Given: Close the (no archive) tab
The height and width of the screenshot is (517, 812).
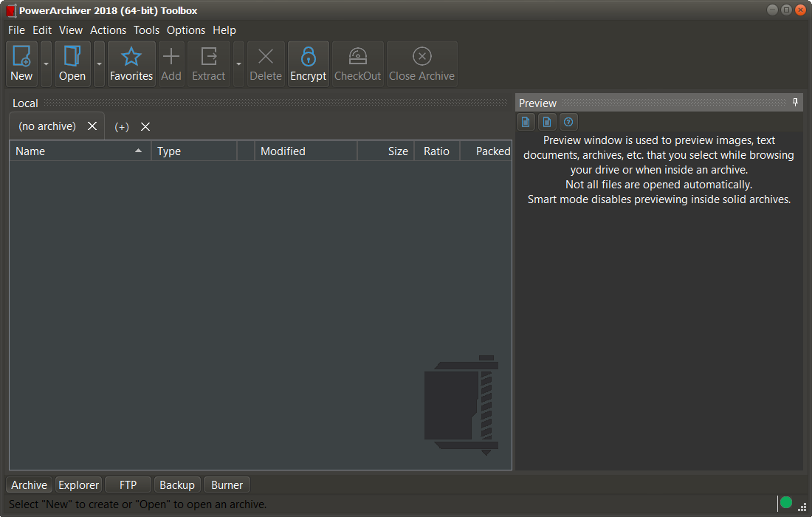Looking at the screenshot, I should (92, 126).
